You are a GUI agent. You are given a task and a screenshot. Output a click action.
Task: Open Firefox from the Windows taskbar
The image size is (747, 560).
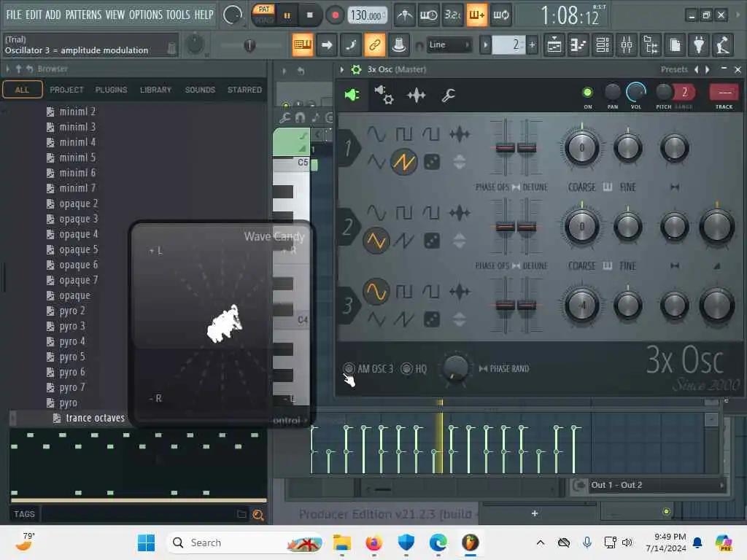tap(374, 542)
